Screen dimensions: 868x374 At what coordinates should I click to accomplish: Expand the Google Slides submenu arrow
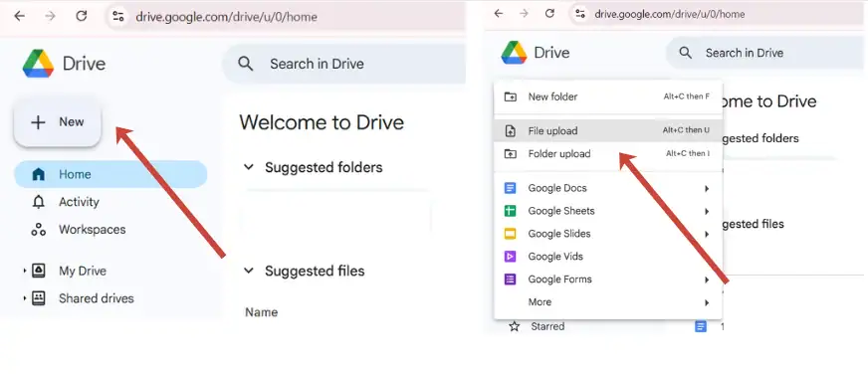point(707,234)
